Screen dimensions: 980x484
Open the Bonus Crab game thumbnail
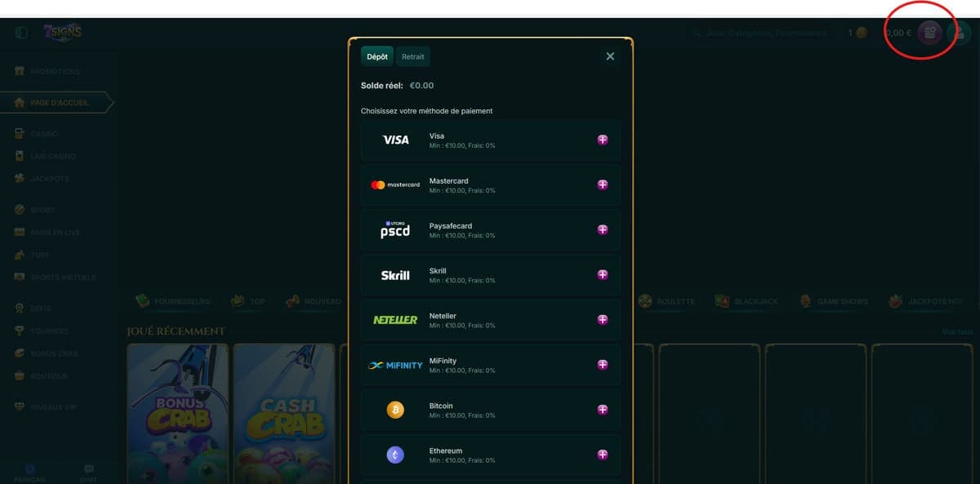179,414
